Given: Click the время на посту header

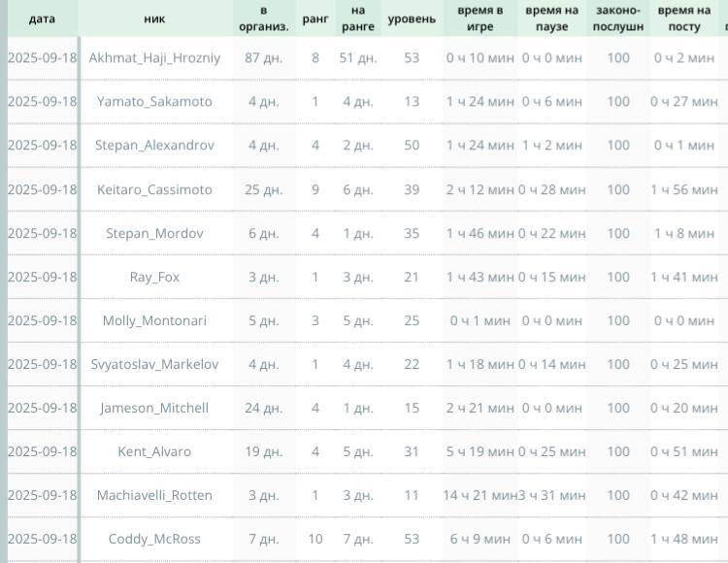Looking at the screenshot, I should point(684,18).
